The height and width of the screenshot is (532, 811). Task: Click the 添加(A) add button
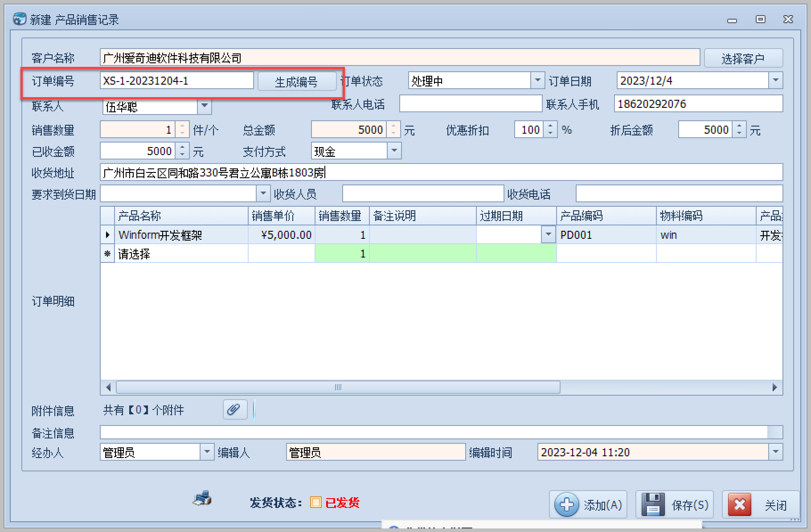588,504
